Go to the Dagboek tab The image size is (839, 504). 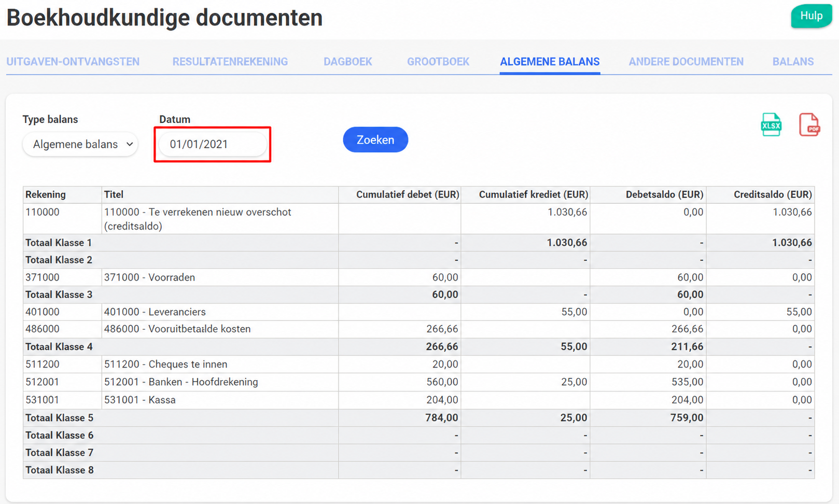click(x=348, y=62)
